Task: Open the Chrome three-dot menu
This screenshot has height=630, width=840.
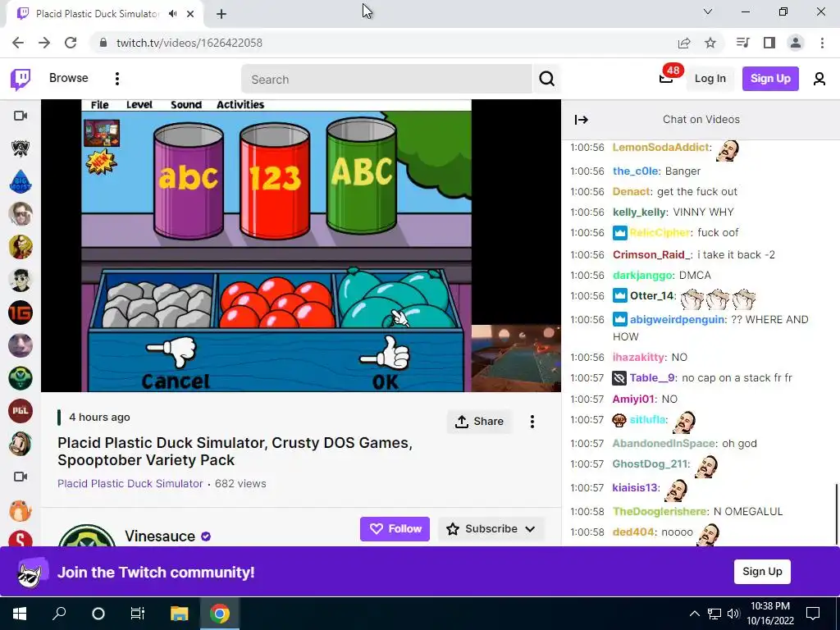Action: point(822,43)
